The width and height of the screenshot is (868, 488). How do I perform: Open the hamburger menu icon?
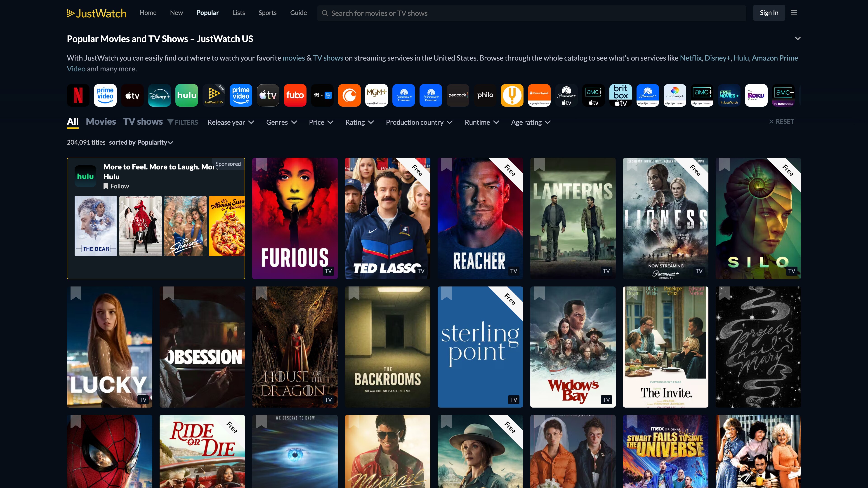(x=794, y=13)
